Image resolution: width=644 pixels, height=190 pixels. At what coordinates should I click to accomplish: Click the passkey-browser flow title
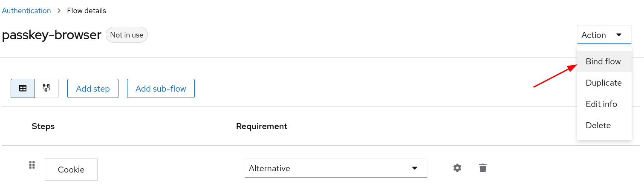[52, 35]
